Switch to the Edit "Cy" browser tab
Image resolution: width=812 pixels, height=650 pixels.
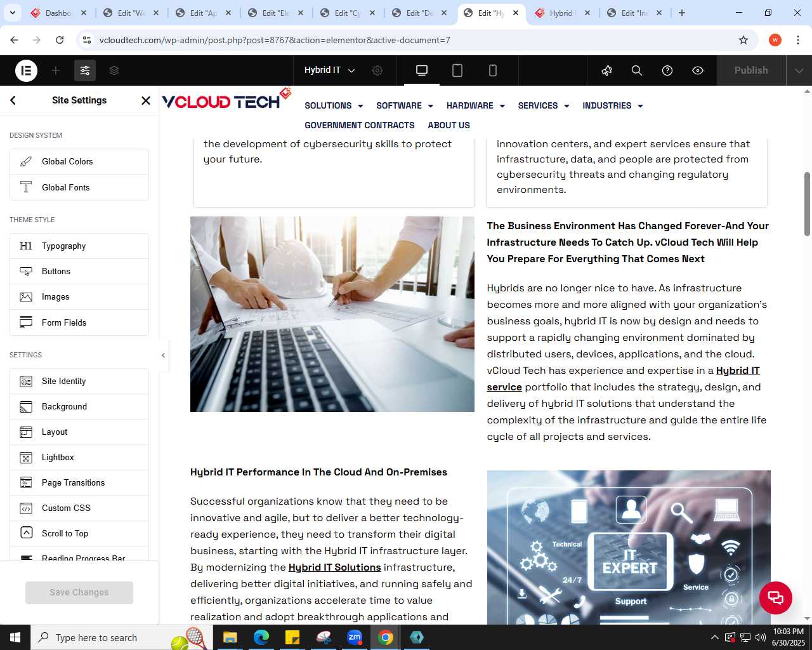[348, 13]
